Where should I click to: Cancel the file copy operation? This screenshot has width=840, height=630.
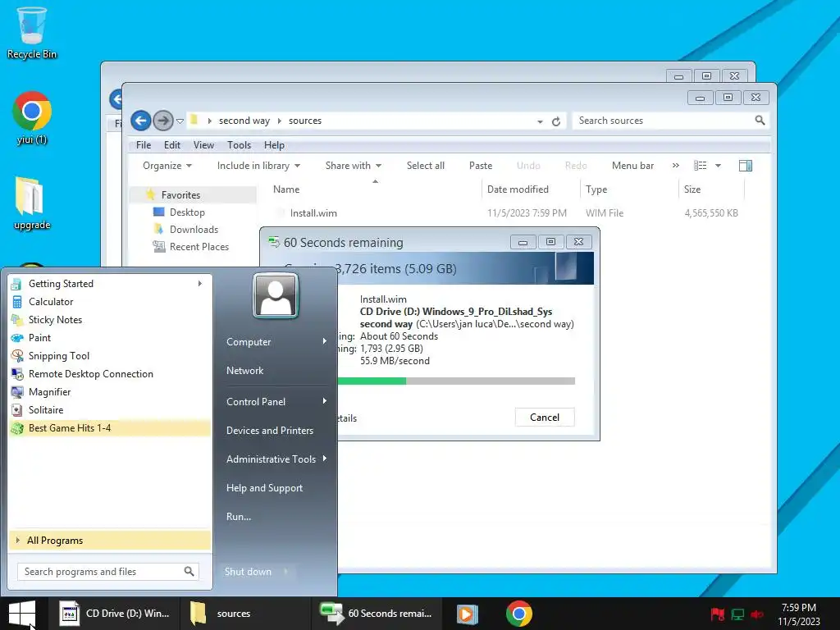coord(545,418)
